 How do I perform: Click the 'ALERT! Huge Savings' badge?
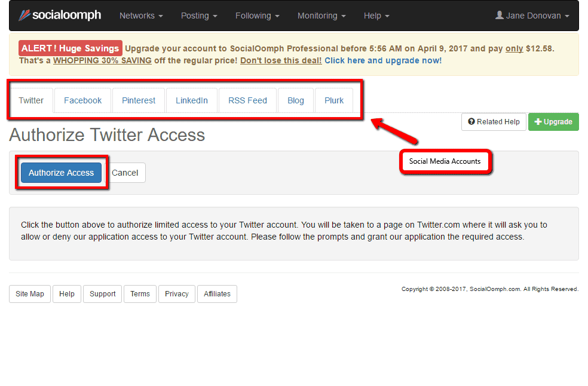click(x=70, y=48)
